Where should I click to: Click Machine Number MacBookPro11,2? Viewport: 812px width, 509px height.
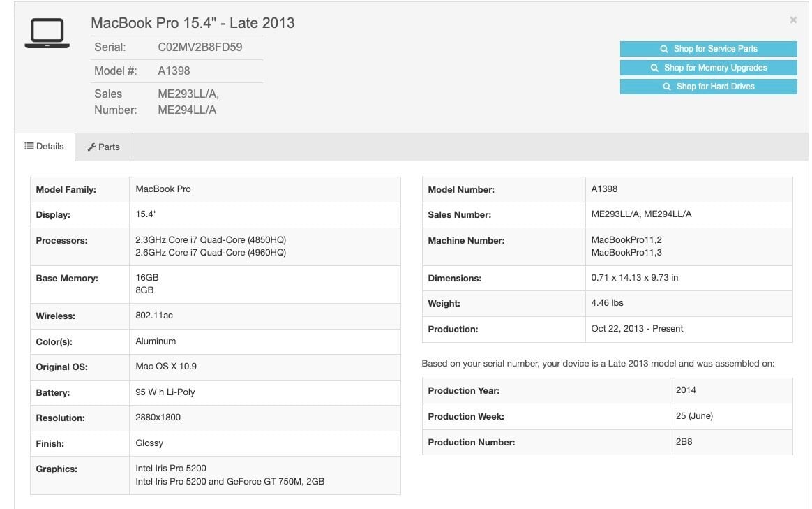coord(626,240)
